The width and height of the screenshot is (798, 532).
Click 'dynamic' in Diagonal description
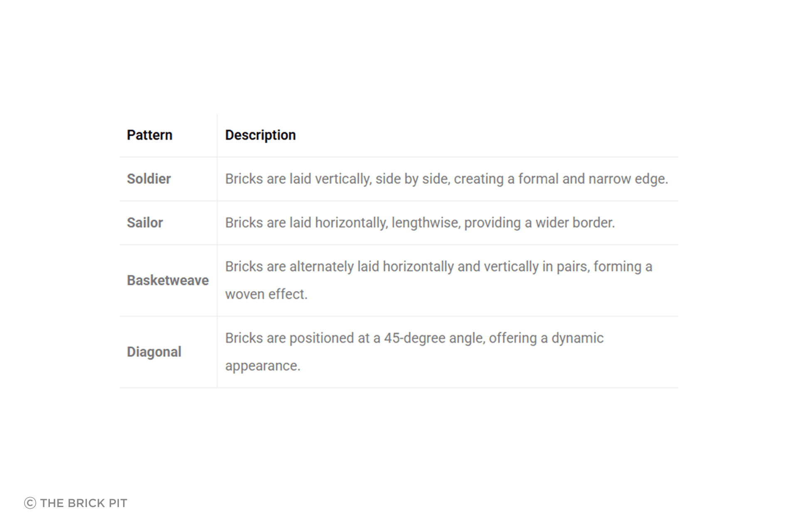[x=578, y=338]
